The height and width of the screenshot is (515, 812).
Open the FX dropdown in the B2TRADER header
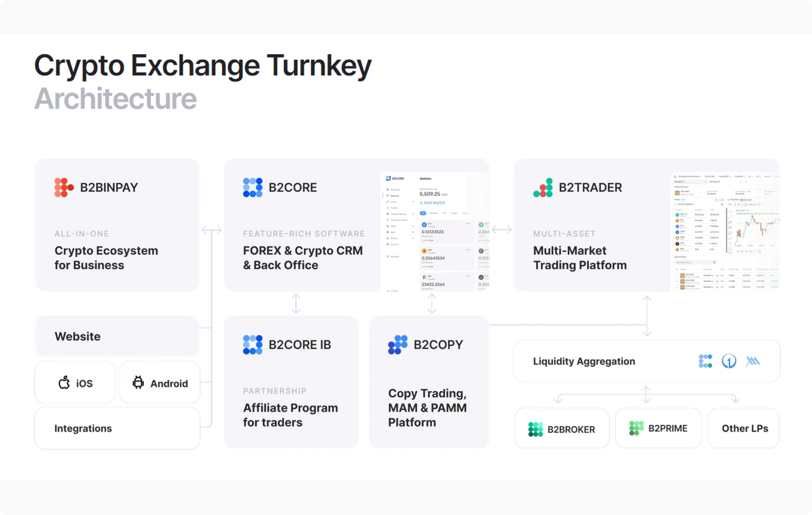tap(749, 176)
